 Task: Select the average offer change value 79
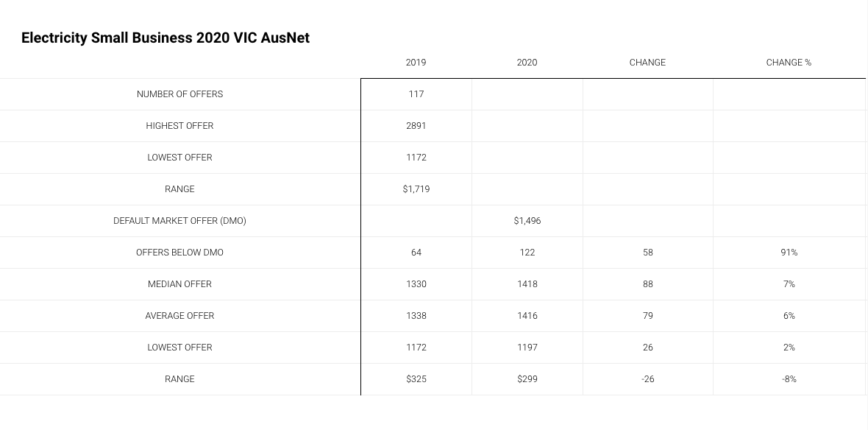tap(647, 315)
